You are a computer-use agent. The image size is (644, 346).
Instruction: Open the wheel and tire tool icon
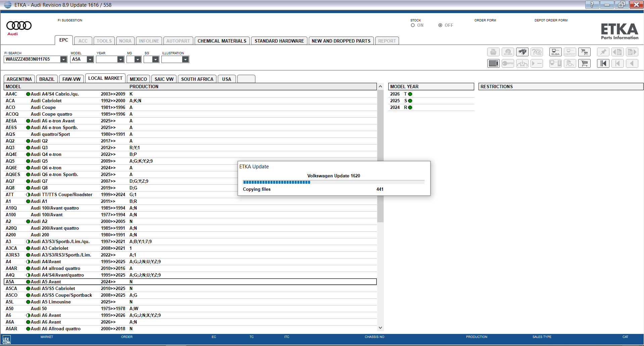(x=508, y=52)
